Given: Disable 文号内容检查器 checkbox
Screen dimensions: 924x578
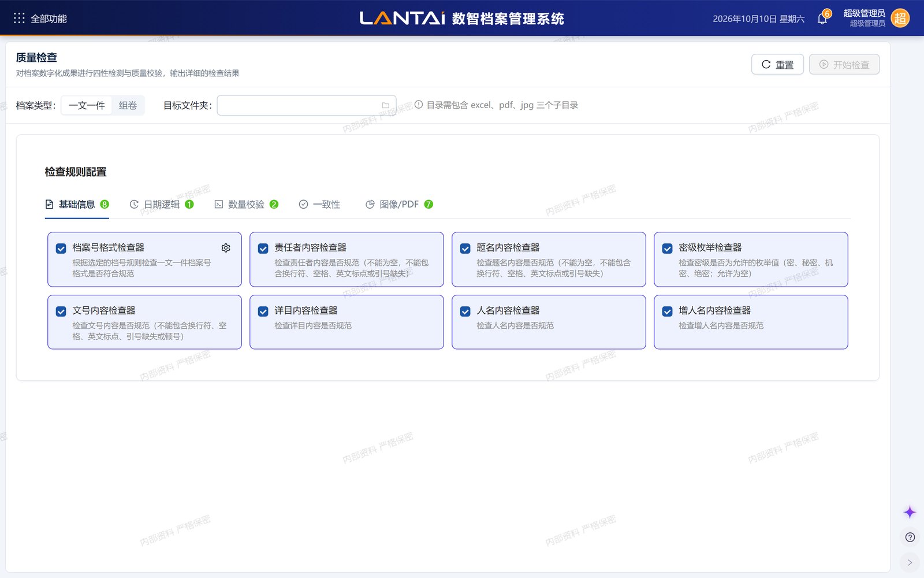Looking at the screenshot, I should [61, 312].
